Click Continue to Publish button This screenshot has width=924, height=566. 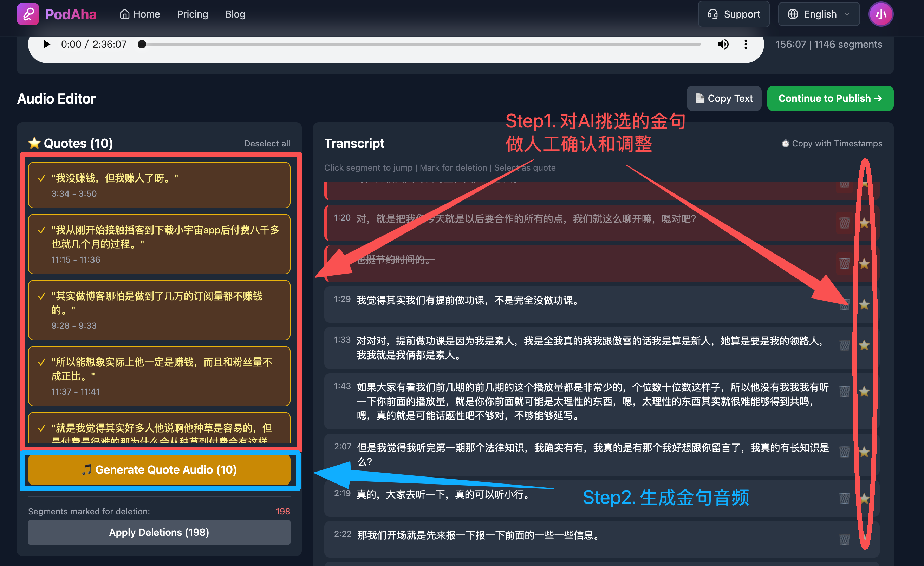[x=830, y=98]
